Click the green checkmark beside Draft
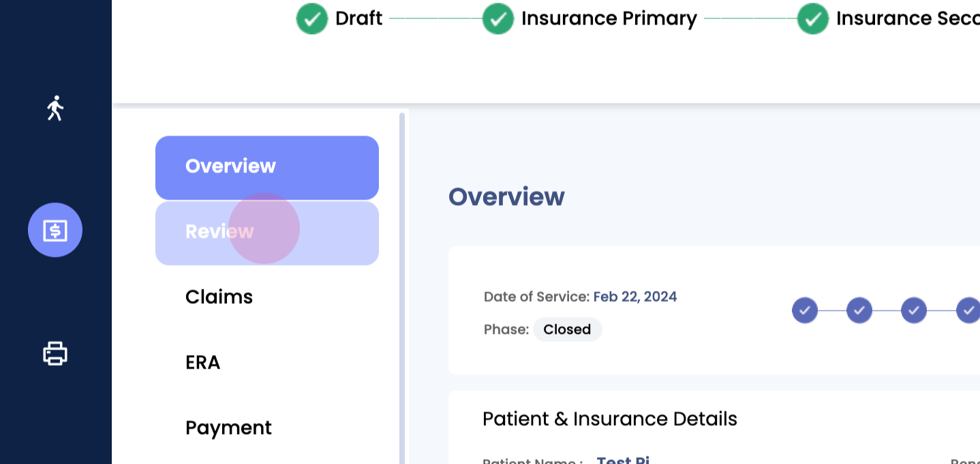Screen dimensions: 980x464 (x=312, y=18)
